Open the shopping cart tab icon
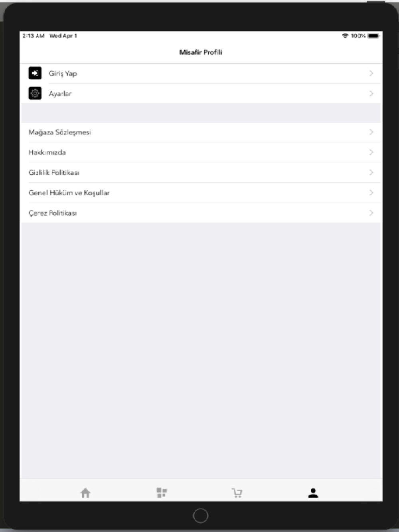399x532 pixels. pos(237,493)
